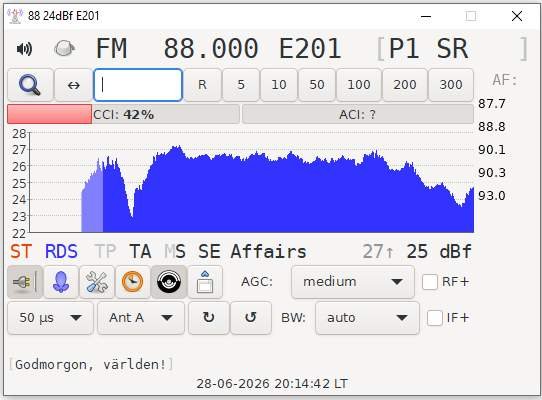542x400 pixels.
Task: Enable the RF+ checkbox
Action: coord(430,282)
